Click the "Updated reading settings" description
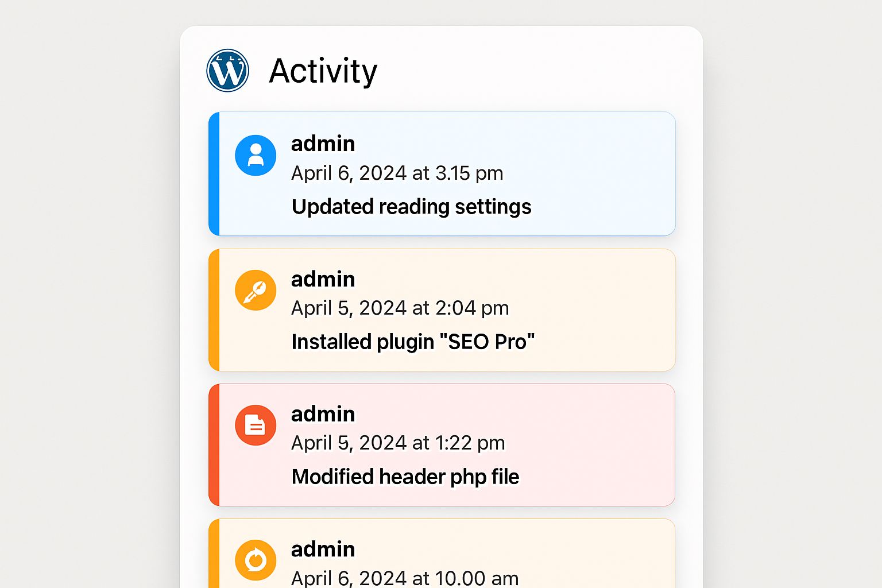Screen dimensions: 882x588 [411, 207]
